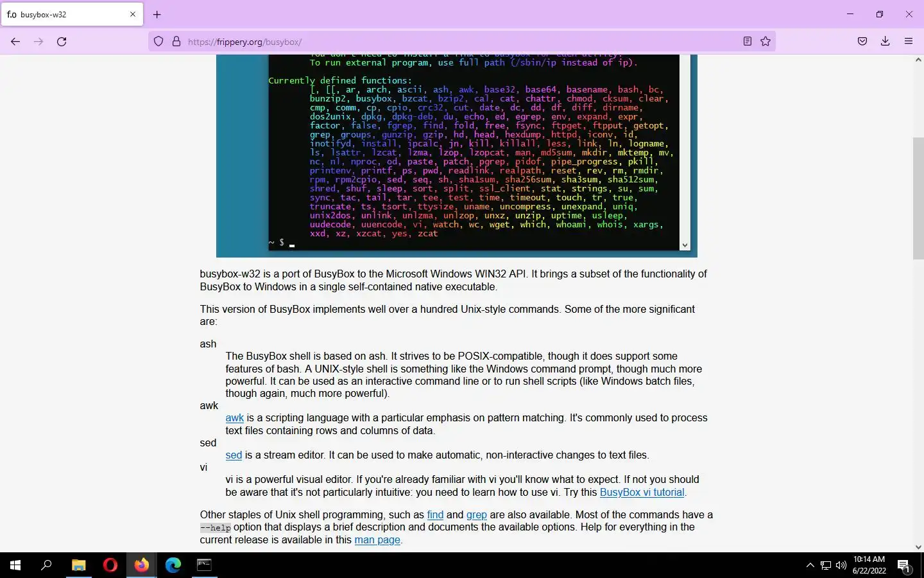View site security padlock info

[x=176, y=42]
